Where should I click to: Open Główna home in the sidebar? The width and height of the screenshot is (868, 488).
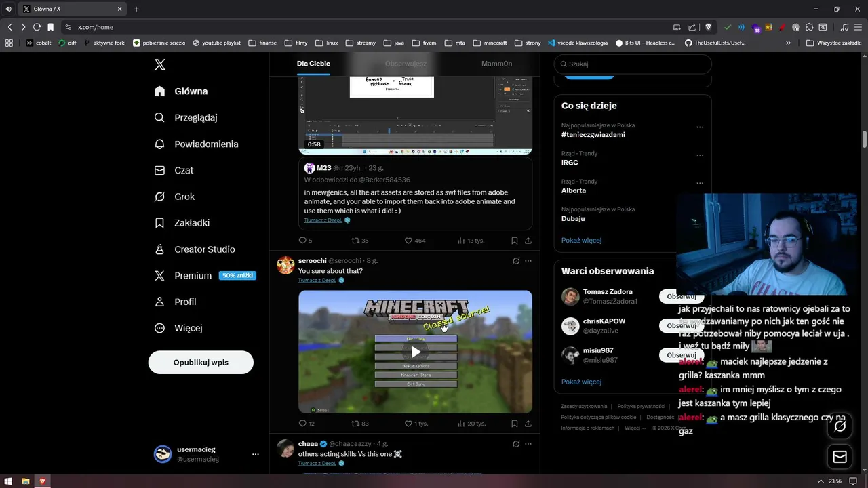click(181, 91)
